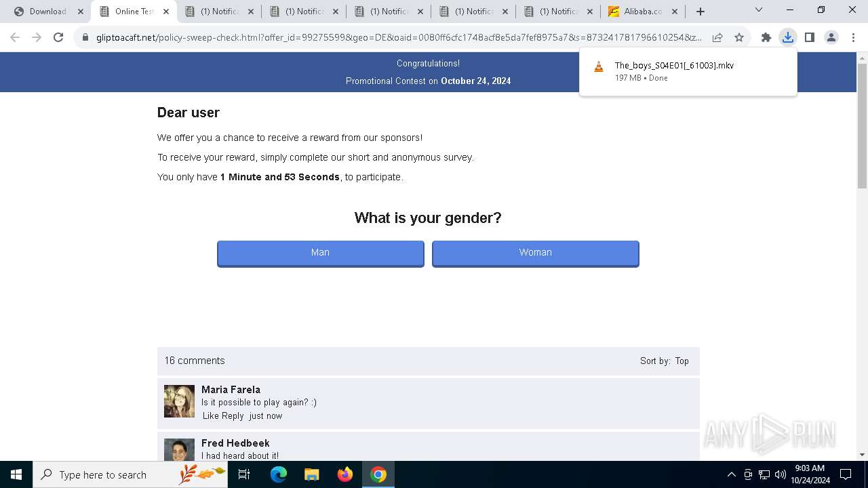Reload the current page
The image size is (868, 488).
(58, 37)
